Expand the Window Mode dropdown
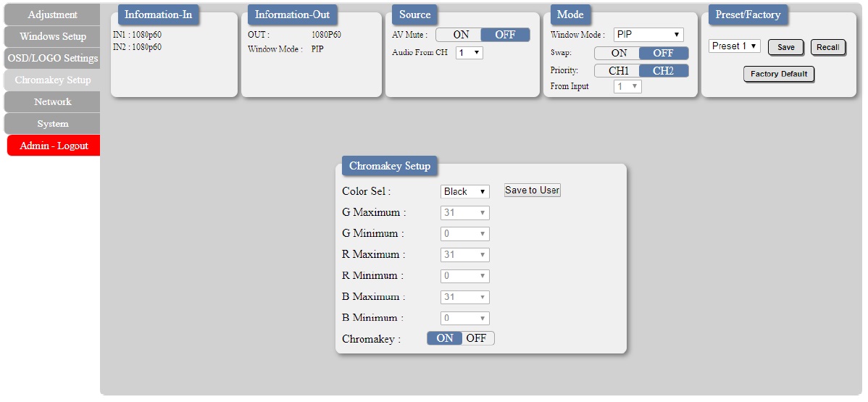 [x=648, y=34]
